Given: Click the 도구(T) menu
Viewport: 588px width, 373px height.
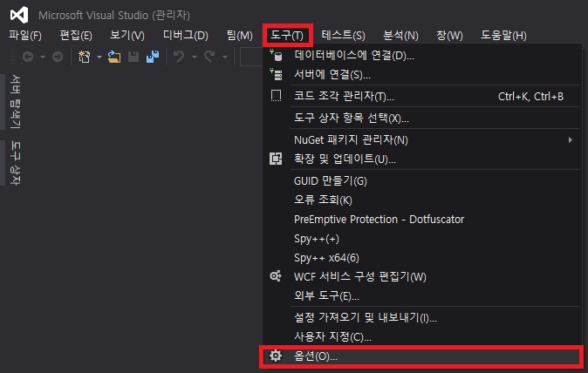Looking at the screenshot, I should (287, 36).
